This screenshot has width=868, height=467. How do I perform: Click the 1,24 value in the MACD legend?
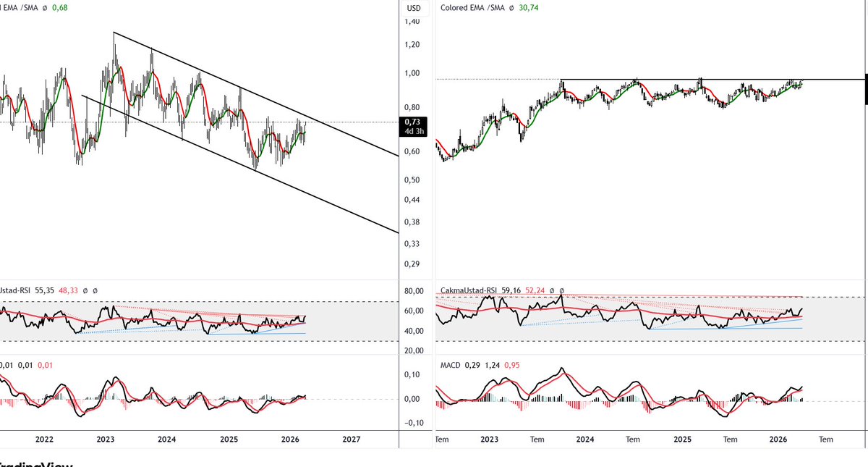[493, 366]
